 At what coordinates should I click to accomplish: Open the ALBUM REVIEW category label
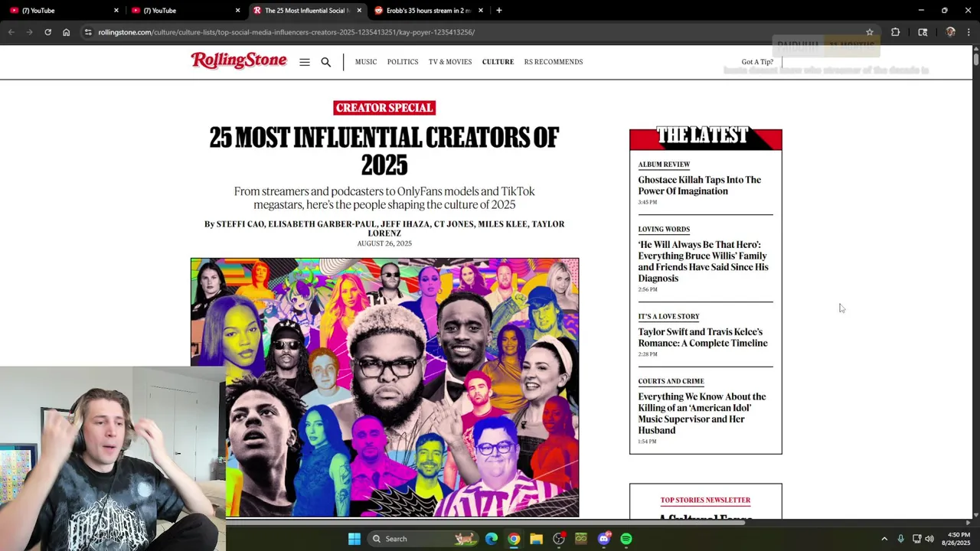[x=664, y=165]
